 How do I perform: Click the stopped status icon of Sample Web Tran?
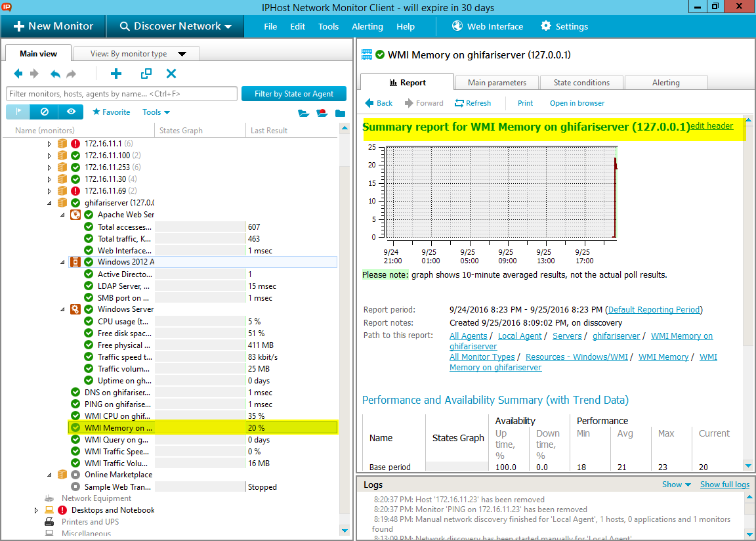(75, 487)
